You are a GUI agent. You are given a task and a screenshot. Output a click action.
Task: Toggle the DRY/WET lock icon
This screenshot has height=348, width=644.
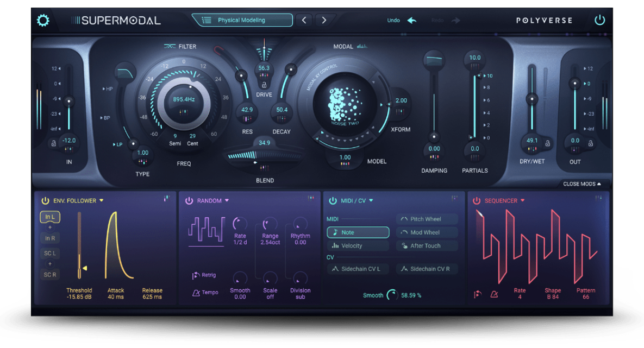547,143
